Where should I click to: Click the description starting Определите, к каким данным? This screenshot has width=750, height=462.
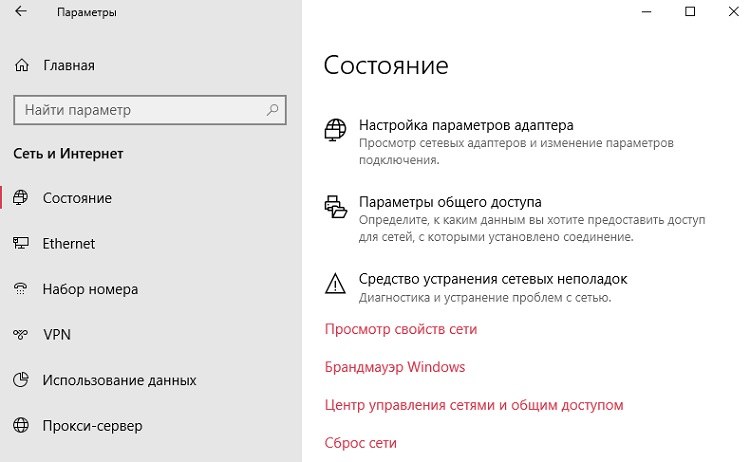532,228
